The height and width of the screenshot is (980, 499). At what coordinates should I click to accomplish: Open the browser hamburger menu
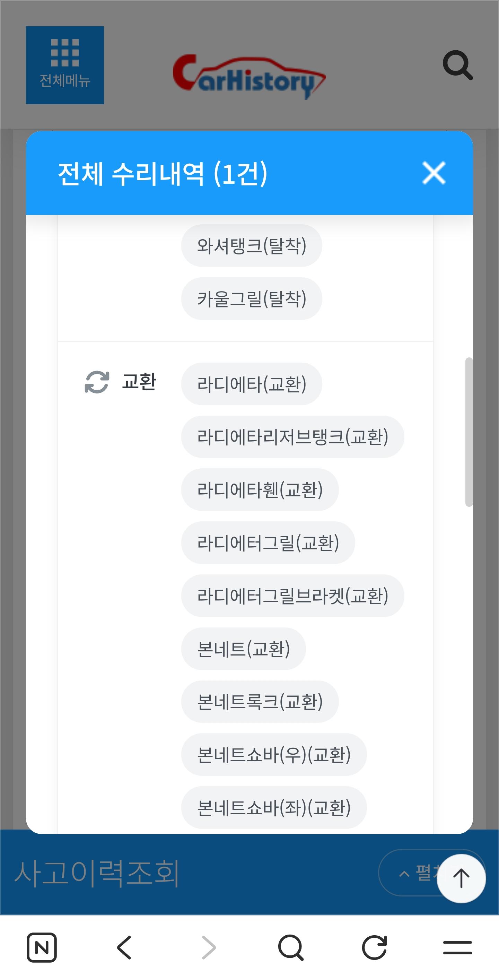457,947
